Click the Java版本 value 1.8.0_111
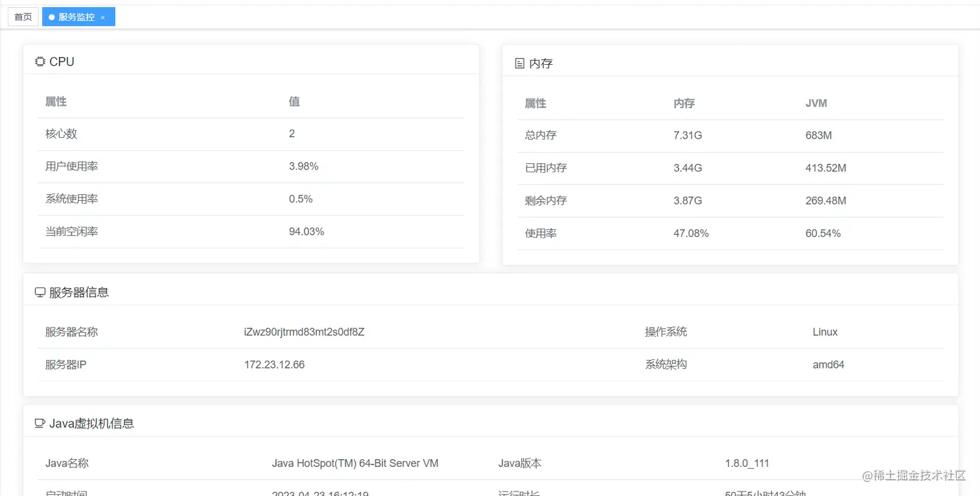 (x=747, y=463)
